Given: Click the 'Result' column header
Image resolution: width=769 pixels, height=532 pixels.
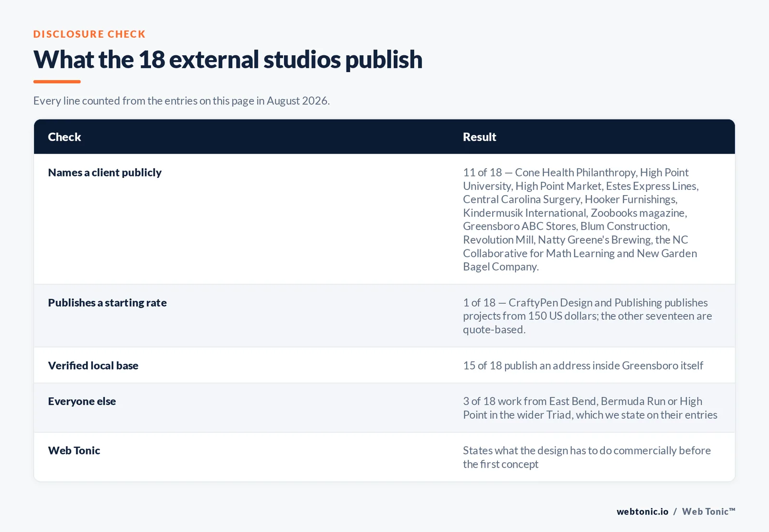Looking at the screenshot, I should [x=479, y=137].
